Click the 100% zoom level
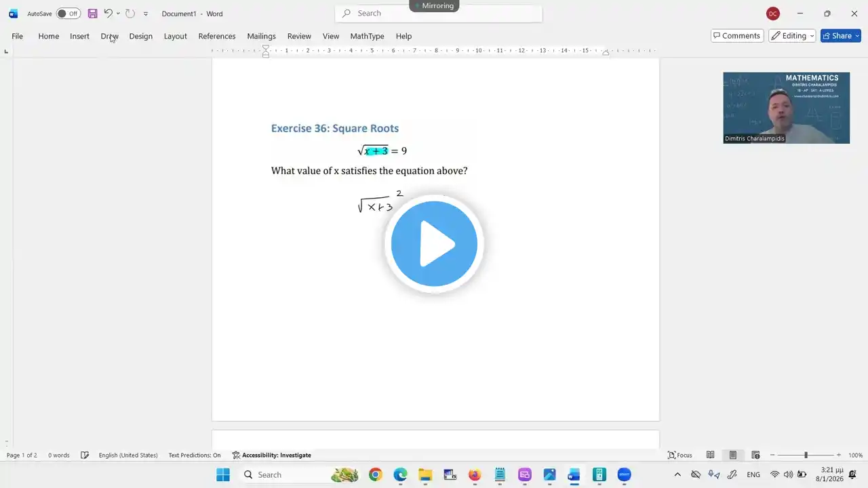The width and height of the screenshot is (868, 488). [x=856, y=455]
